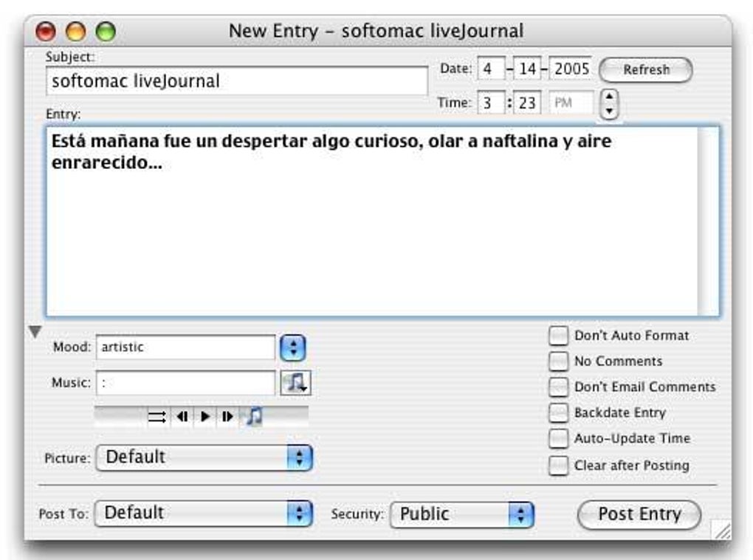The height and width of the screenshot is (560, 753).
Task: Select the year field showing 2005
Action: click(x=571, y=69)
